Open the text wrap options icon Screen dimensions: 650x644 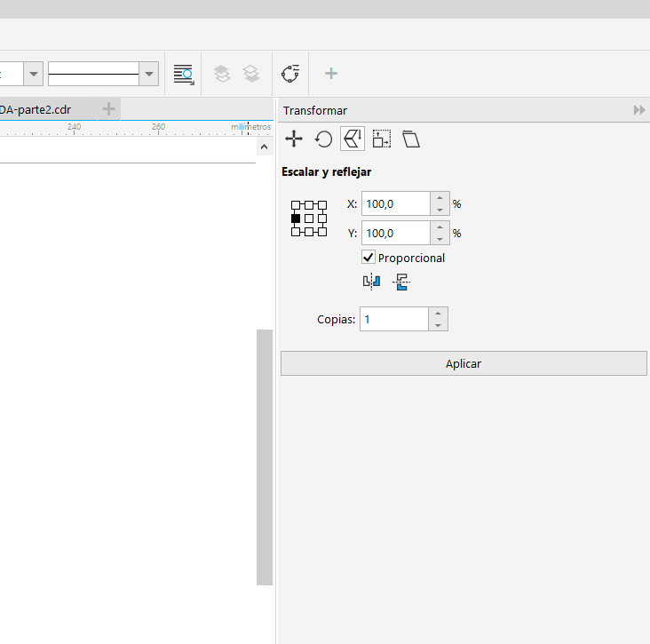(184, 75)
